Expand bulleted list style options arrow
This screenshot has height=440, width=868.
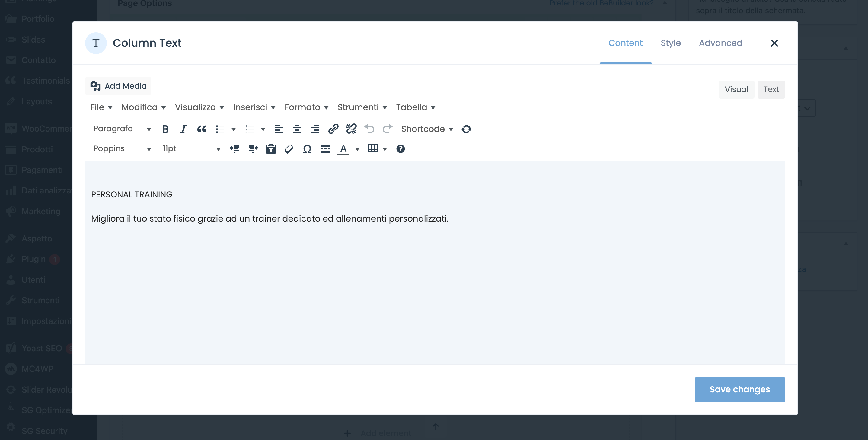click(233, 129)
